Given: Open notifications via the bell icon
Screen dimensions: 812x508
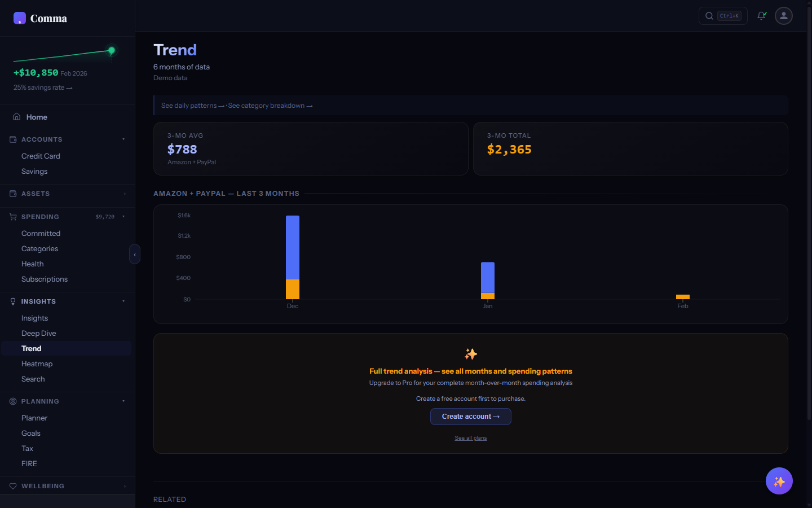Looking at the screenshot, I should point(761,15).
